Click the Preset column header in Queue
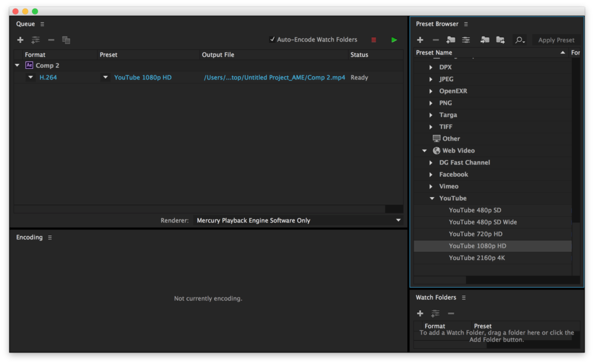Screen dimensions: 594x364 [148, 54]
